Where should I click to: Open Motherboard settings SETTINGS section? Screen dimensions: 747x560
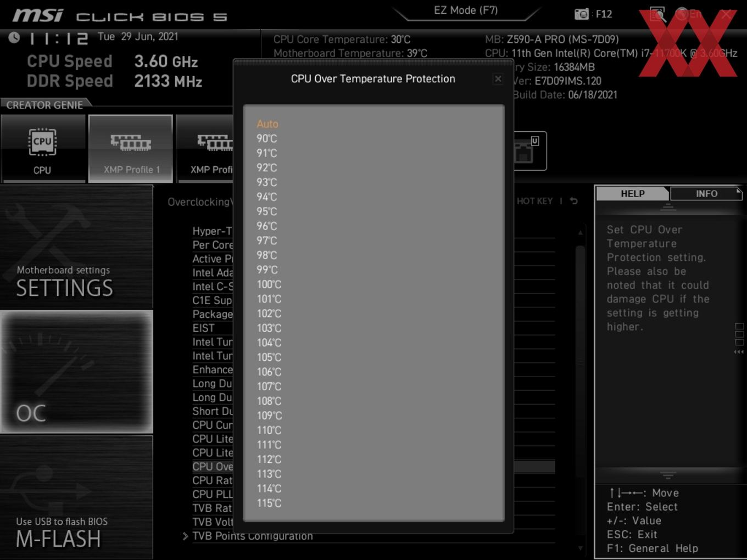[76, 247]
